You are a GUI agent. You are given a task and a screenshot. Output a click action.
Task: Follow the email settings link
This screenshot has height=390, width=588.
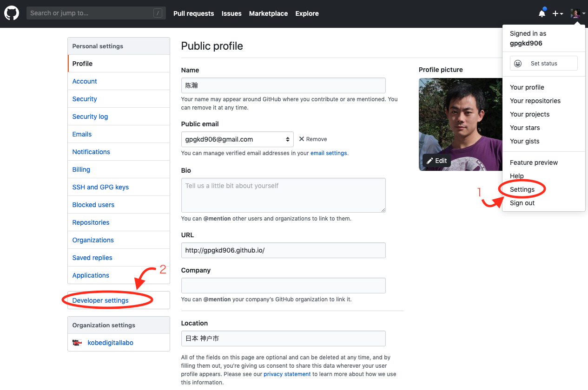tap(329, 153)
